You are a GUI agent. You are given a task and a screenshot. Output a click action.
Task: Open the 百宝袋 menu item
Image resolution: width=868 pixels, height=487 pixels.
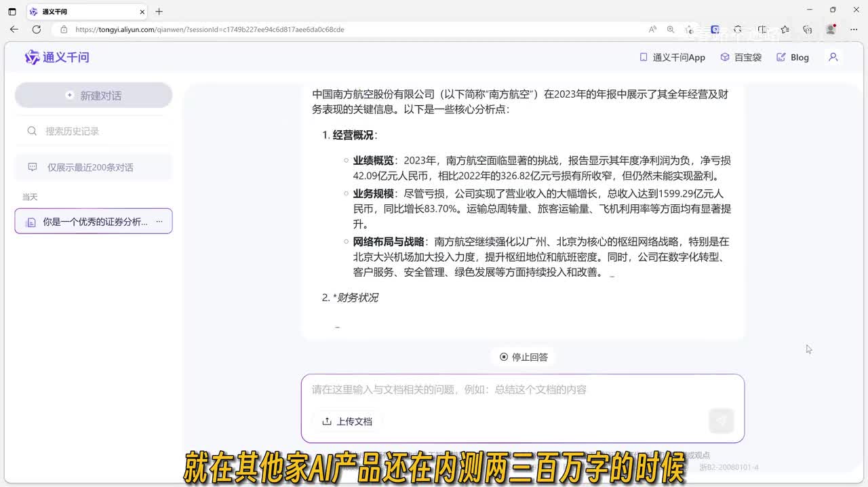(741, 58)
